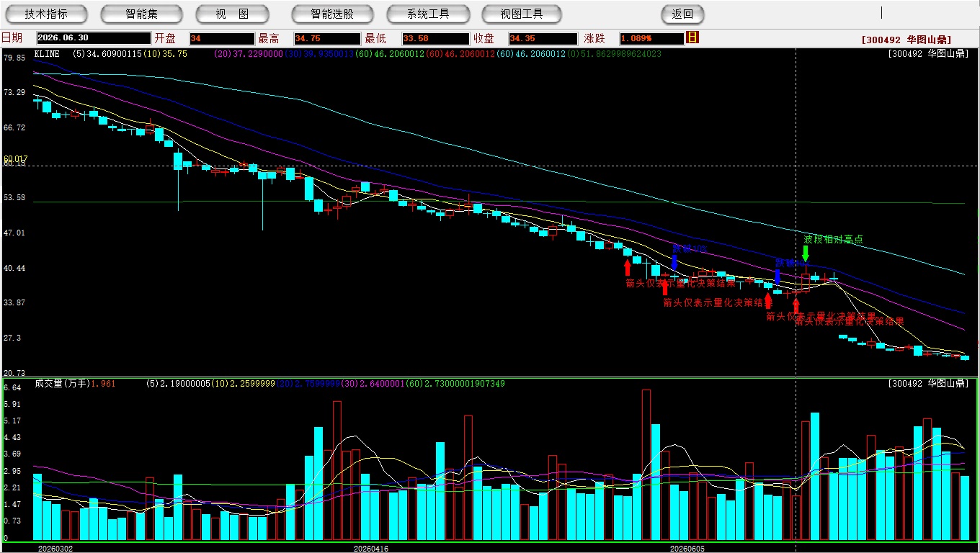Click the green 波段相对高点 down arrow marker
The image size is (980, 553).
(806, 253)
